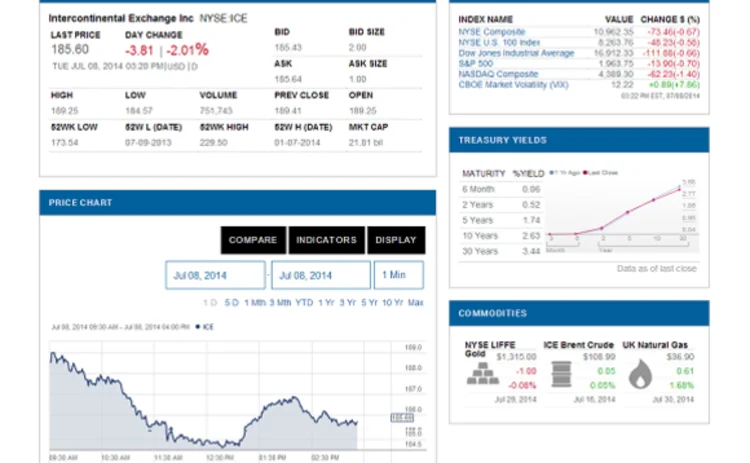Screen dimensions: 750x463
Task: Select the 10 Yr chart range
Action: pos(393,303)
